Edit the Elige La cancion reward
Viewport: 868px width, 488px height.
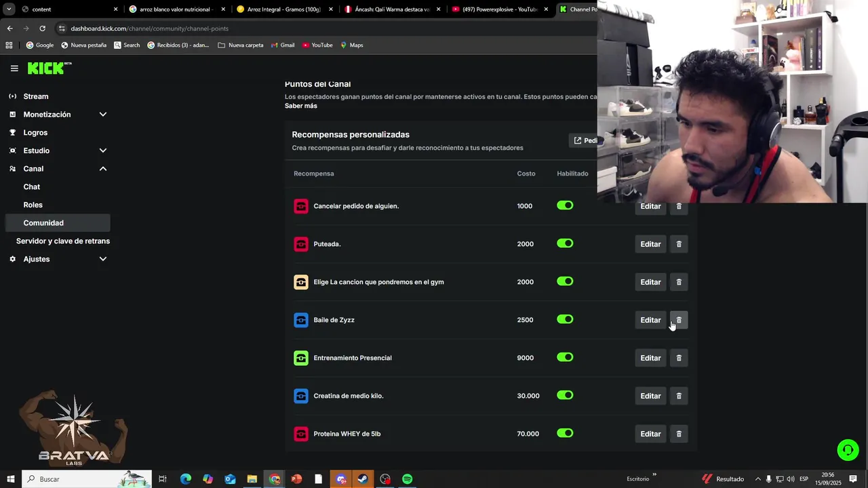click(x=650, y=282)
